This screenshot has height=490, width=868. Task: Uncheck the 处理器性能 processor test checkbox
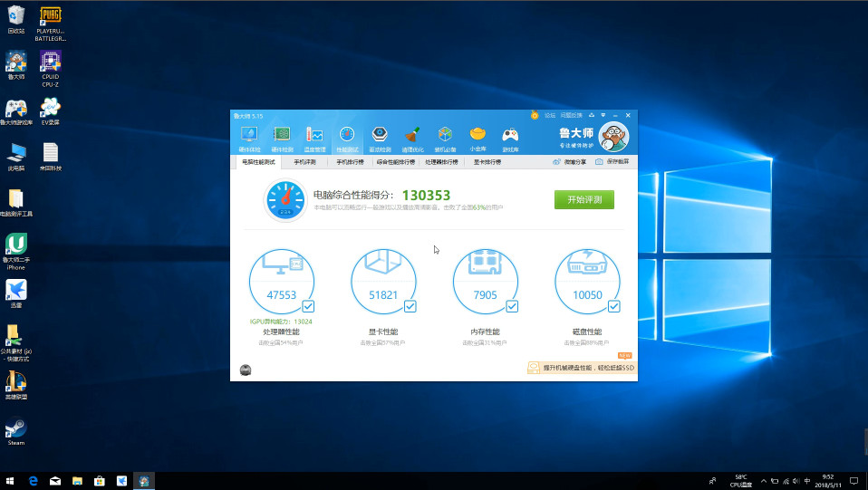pos(308,306)
